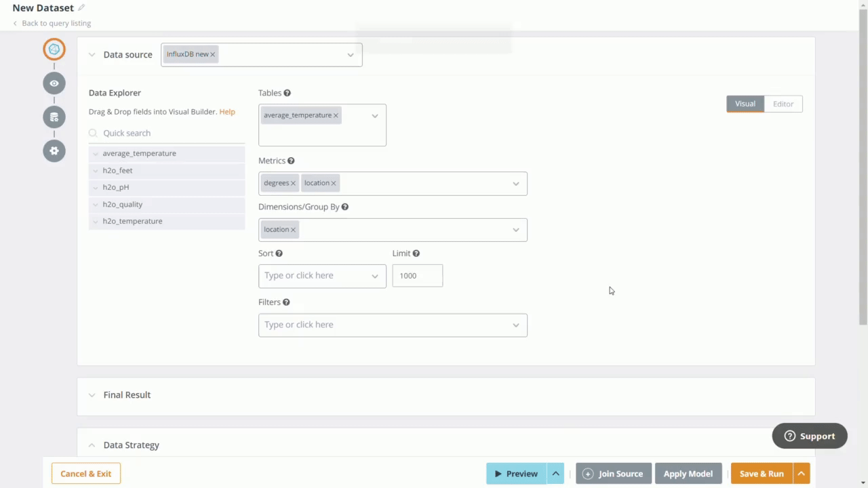Image resolution: width=868 pixels, height=488 pixels.
Task: Click the Tables help question mark icon
Action: tap(287, 93)
